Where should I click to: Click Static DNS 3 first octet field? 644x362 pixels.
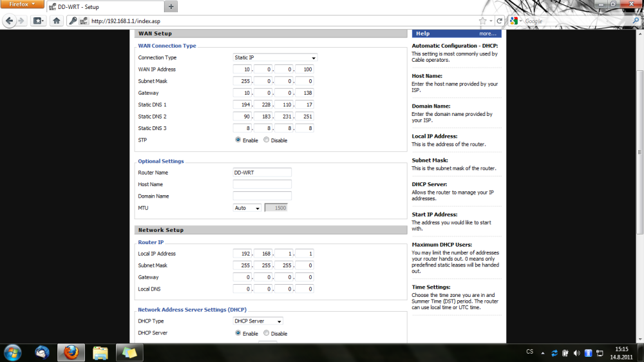point(242,128)
